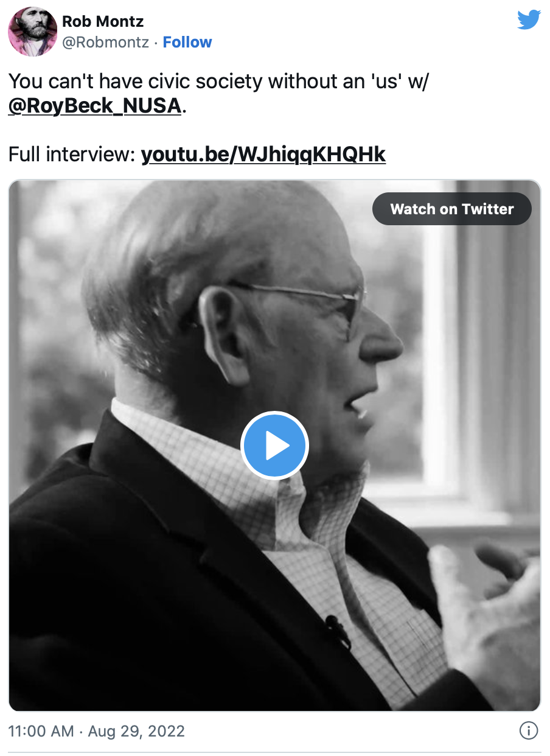Open the @RoyBeck_NUSA mention
This screenshot has height=756, width=550.
click(95, 105)
